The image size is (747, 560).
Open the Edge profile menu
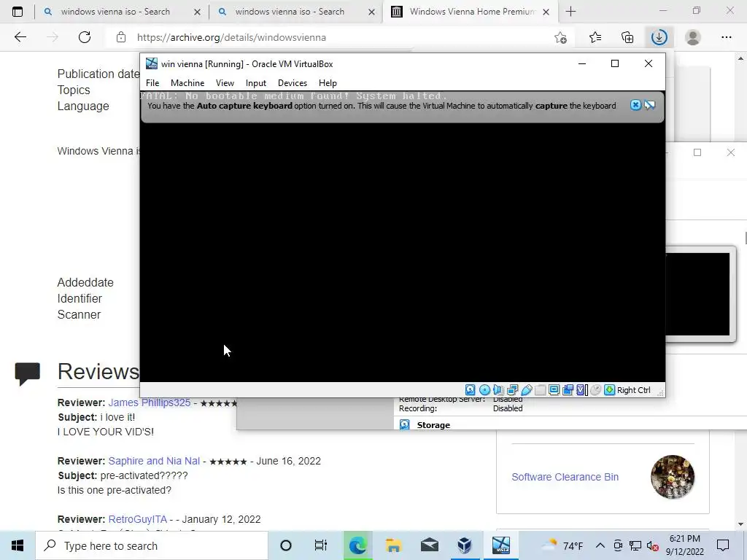click(x=693, y=37)
